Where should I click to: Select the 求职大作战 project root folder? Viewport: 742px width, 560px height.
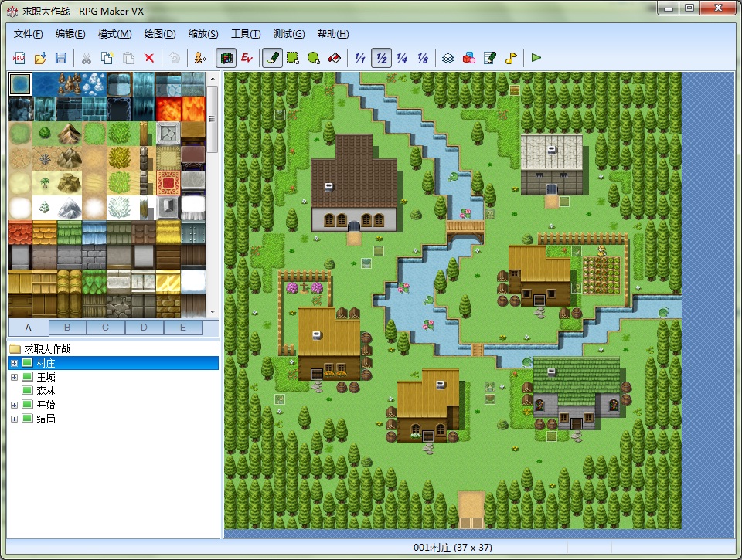click(47, 349)
